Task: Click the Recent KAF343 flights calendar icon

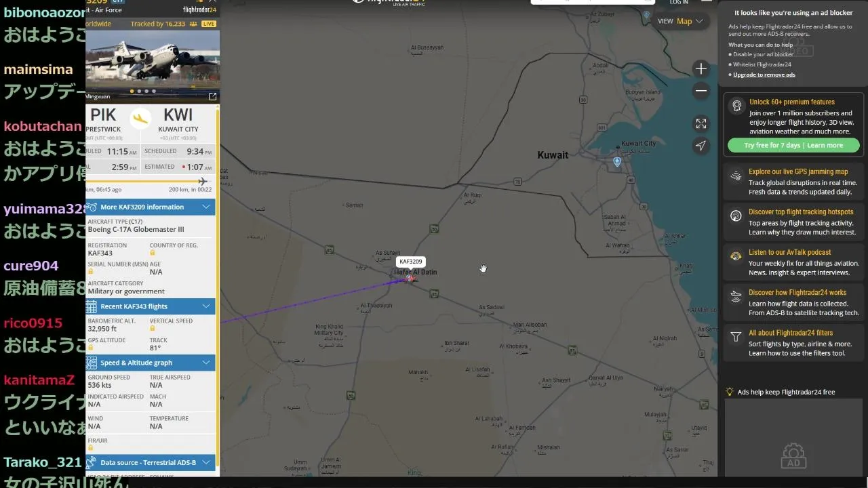Action: [92, 306]
